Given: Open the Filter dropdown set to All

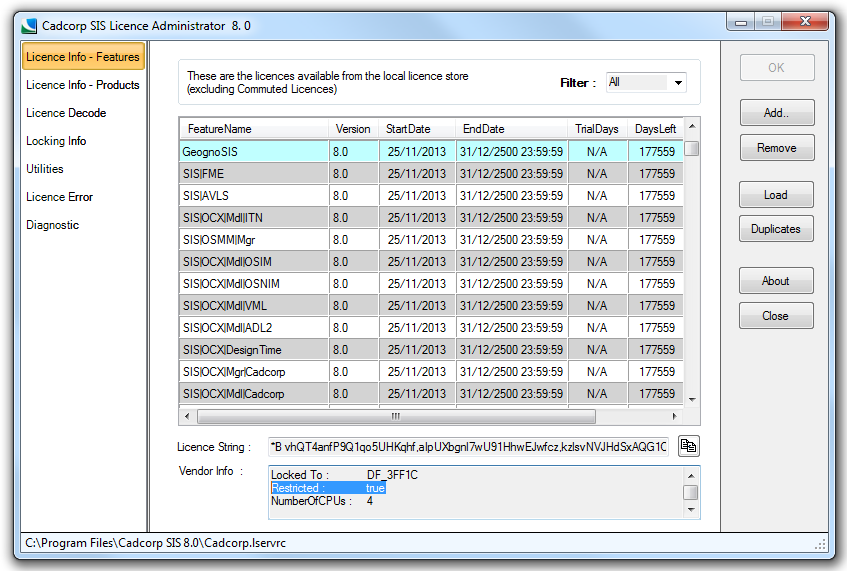Looking at the screenshot, I should [x=646, y=83].
